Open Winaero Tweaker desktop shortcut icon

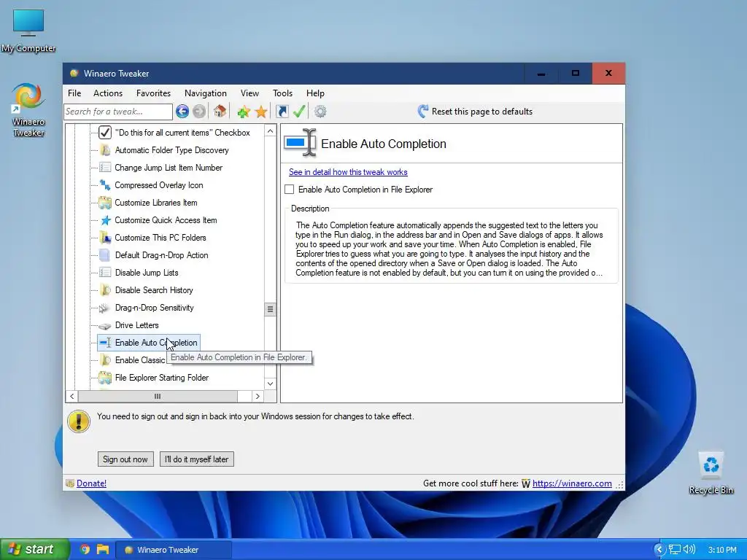click(x=28, y=97)
